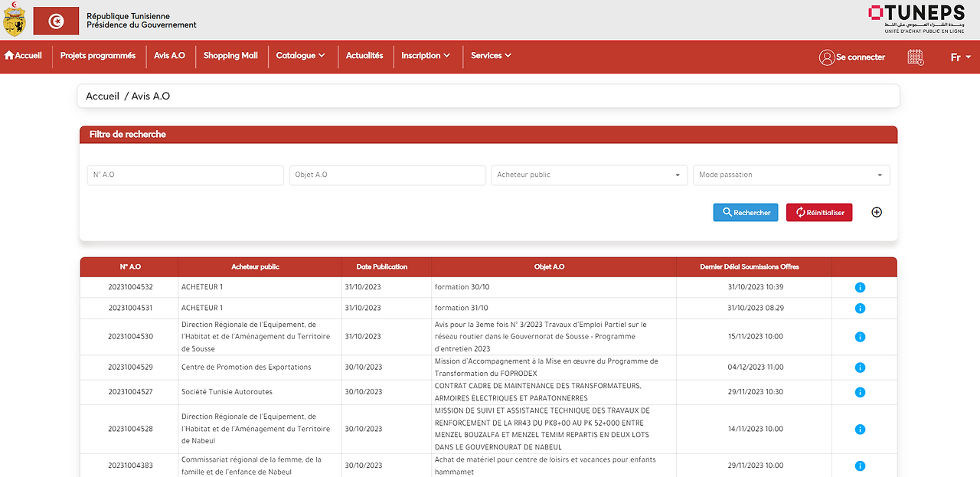The width and height of the screenshot is (980, 477).
Task: Select tender number 20231004529
Action: [x=130, y=368]
